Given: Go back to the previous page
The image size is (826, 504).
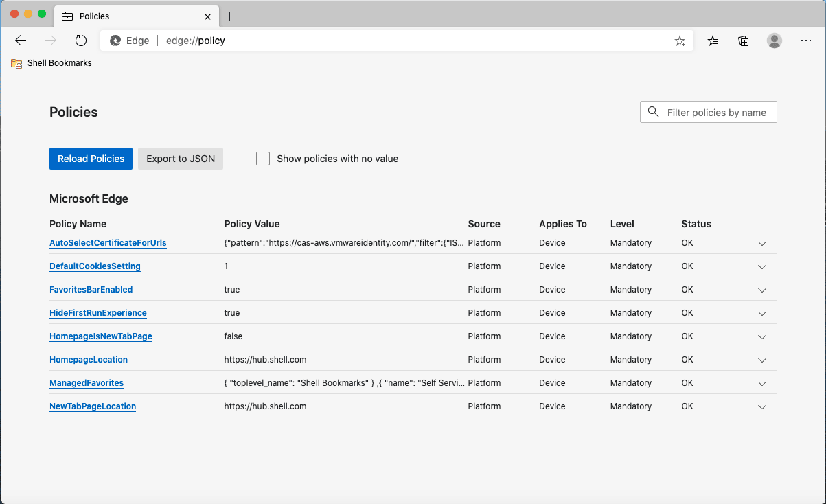Looking at the screenshot, I should click(x=21, y=41).
